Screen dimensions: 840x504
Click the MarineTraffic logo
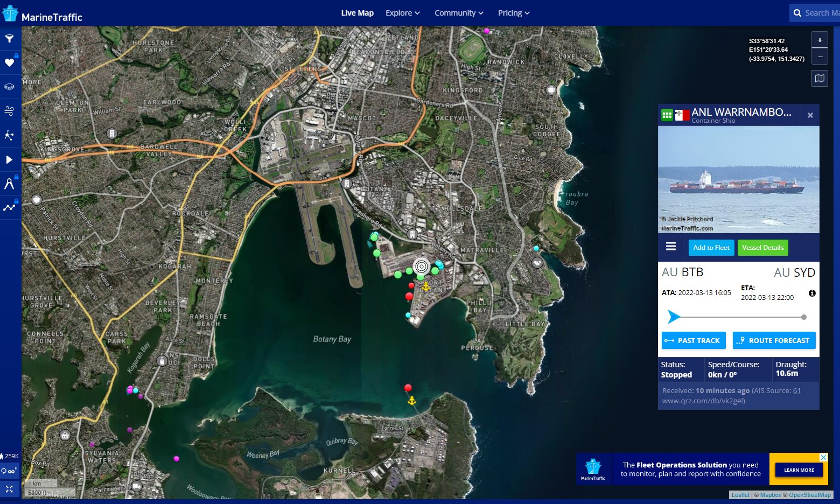point(43,13)
